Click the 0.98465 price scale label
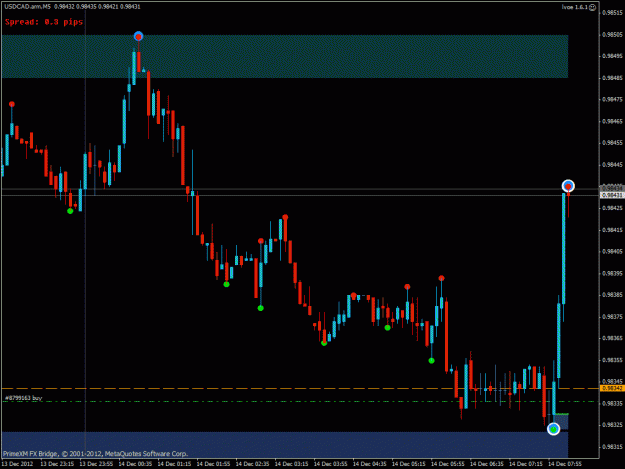 (613, 121)
